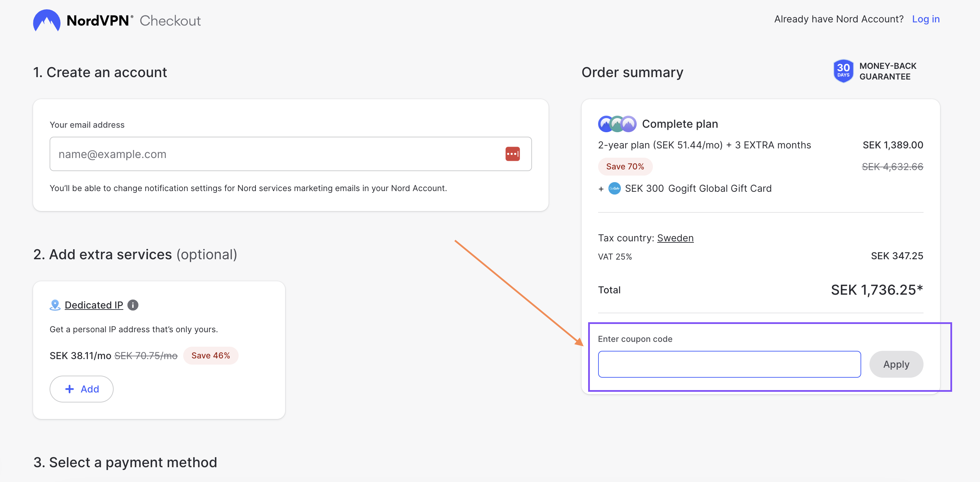
Task: Click the 'Complete plan' title
Action: (x=680, y=124)
